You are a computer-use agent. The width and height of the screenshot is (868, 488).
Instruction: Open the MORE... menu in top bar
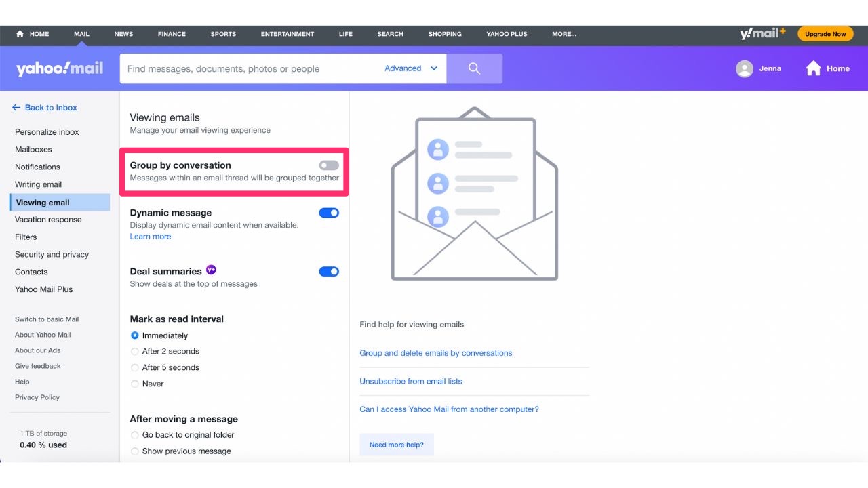(x=564, y=34)
